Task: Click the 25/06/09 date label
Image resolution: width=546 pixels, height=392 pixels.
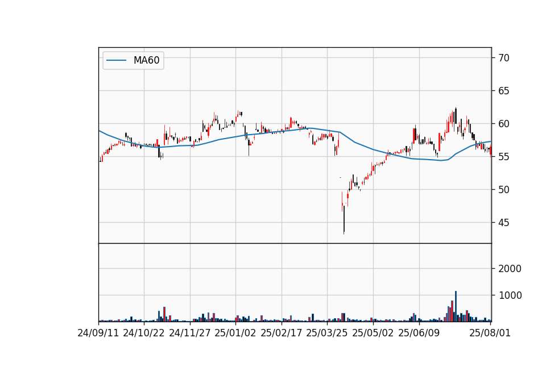Action: pos(419,333)
